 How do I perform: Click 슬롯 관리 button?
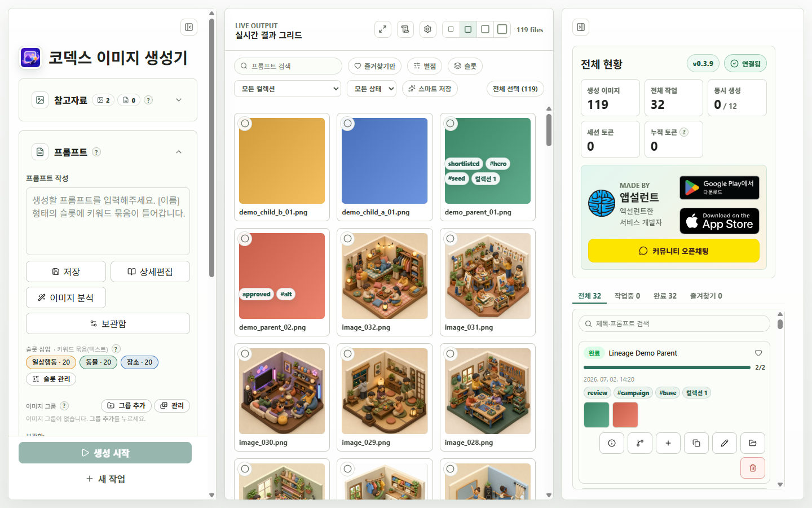click(51, 379)
